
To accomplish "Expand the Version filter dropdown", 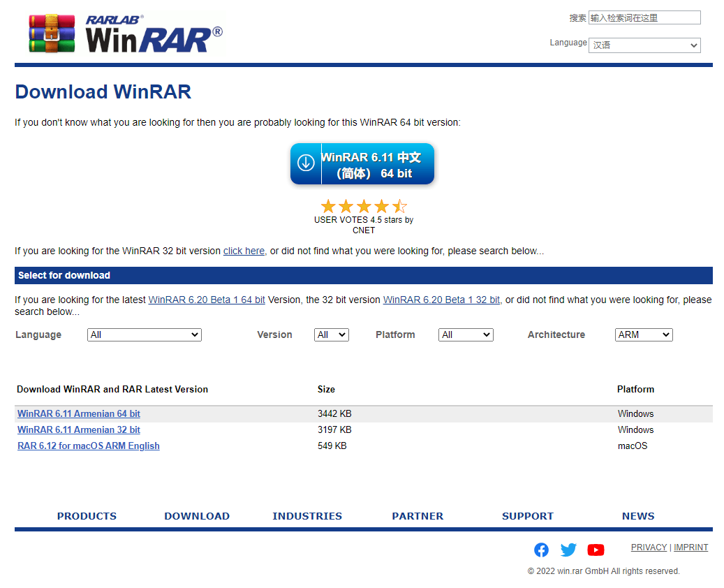I will click(331, 335).
